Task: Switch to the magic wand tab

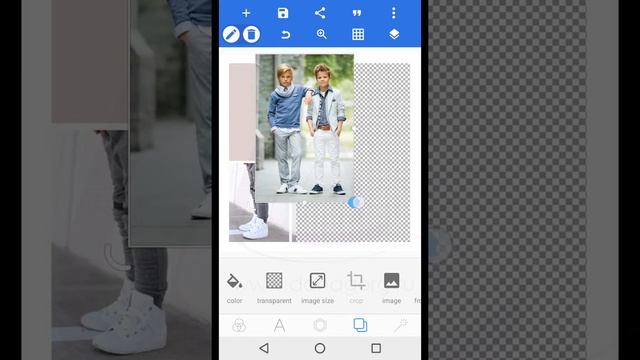Action: pos(401,325)
